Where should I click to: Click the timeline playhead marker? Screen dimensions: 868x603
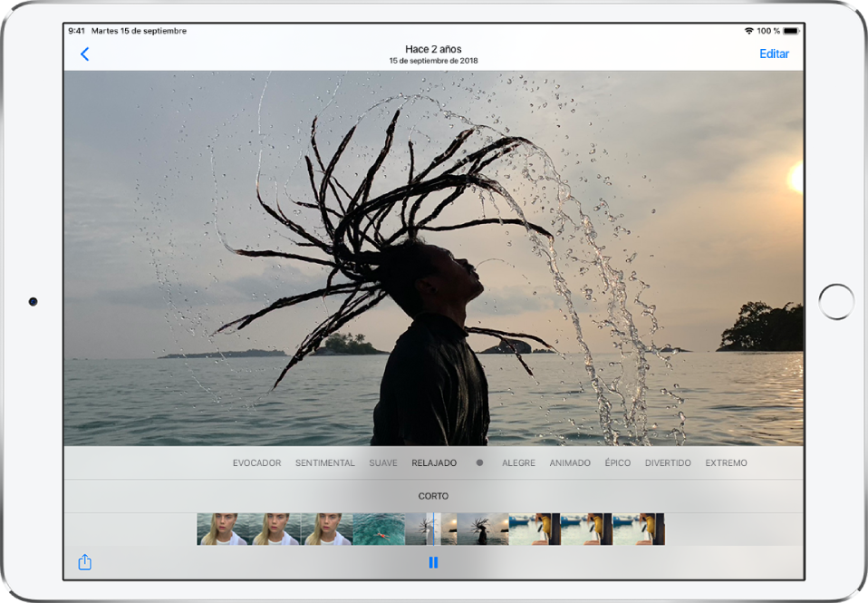click(434, 530)
